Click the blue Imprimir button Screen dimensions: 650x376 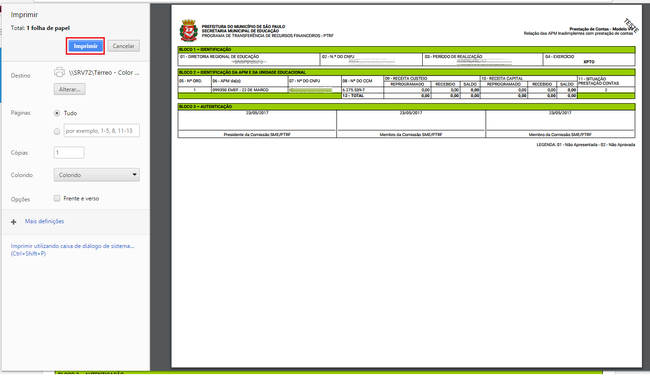(x=85, y=46)
